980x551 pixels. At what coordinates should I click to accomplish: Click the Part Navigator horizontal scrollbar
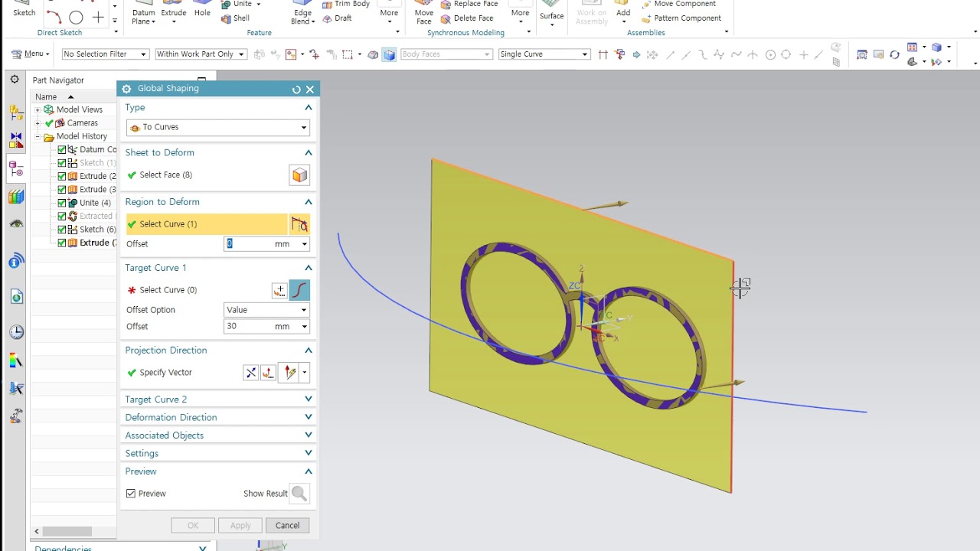(x=67, y=531)
